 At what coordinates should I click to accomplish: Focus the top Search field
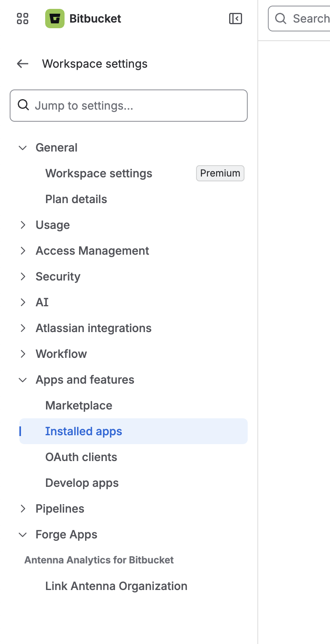pos(299,19)
